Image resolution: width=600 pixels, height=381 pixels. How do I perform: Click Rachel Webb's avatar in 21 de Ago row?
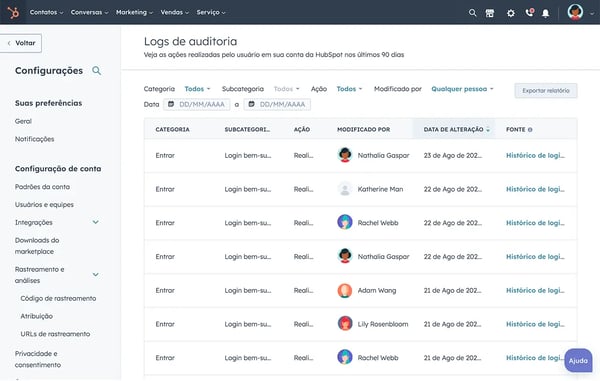point(345,357)
